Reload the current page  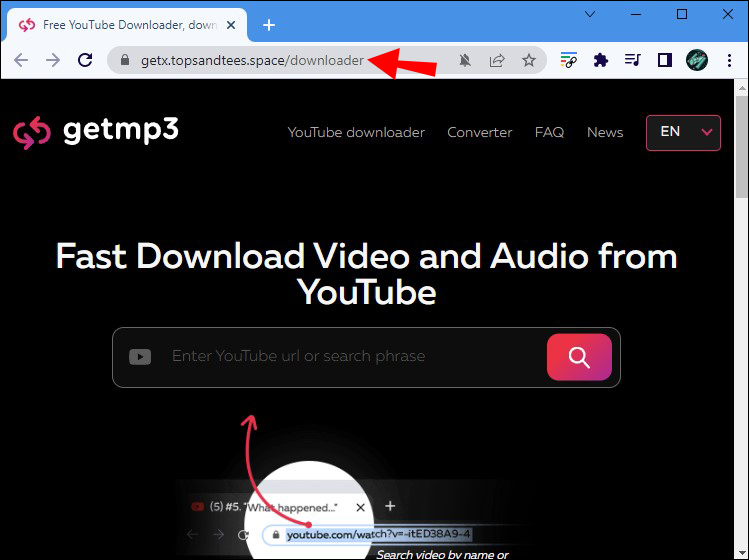pos(85,60)
